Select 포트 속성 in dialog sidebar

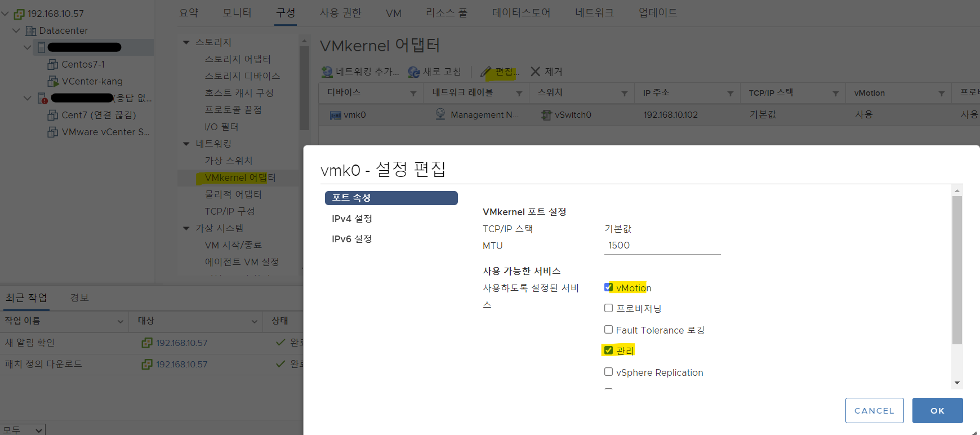click(391, 198)
